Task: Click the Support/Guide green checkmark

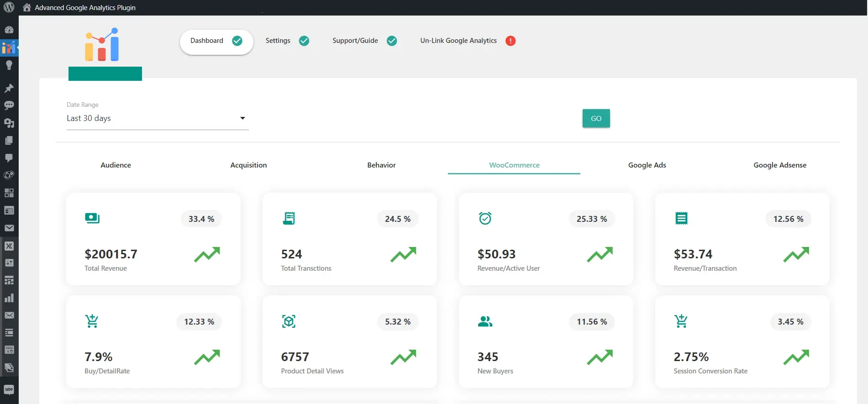Action: click(392, 41)
